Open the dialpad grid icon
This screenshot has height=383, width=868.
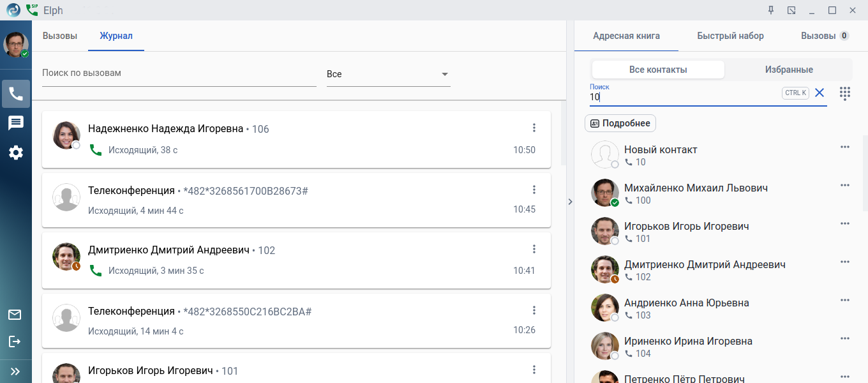[x=845, y=93]
